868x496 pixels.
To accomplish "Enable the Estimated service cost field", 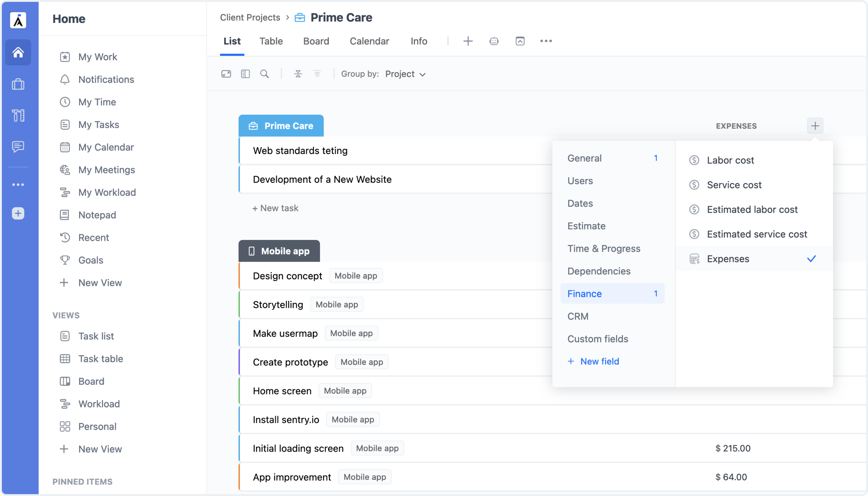I will point(754,234).
